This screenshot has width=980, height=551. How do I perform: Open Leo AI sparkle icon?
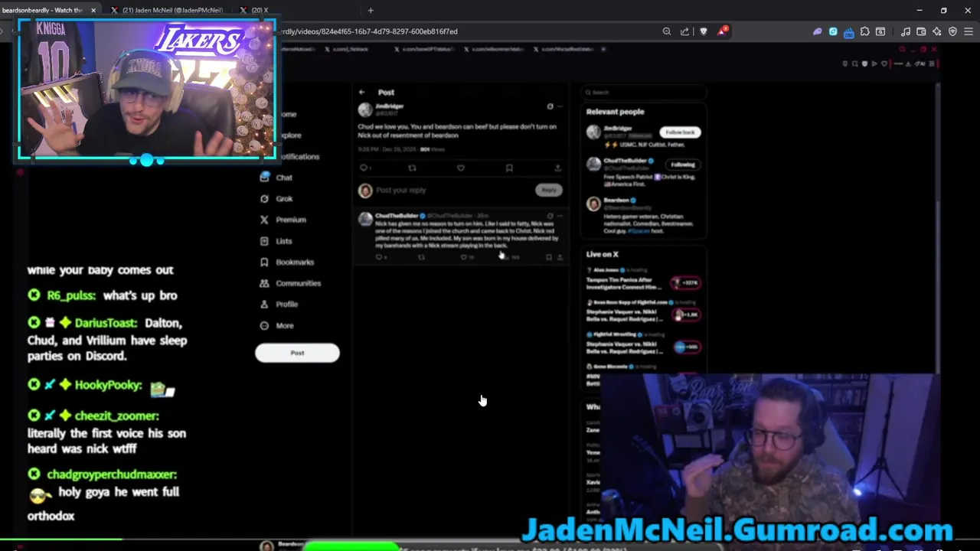pyautogui.click(x=936, y=31)
